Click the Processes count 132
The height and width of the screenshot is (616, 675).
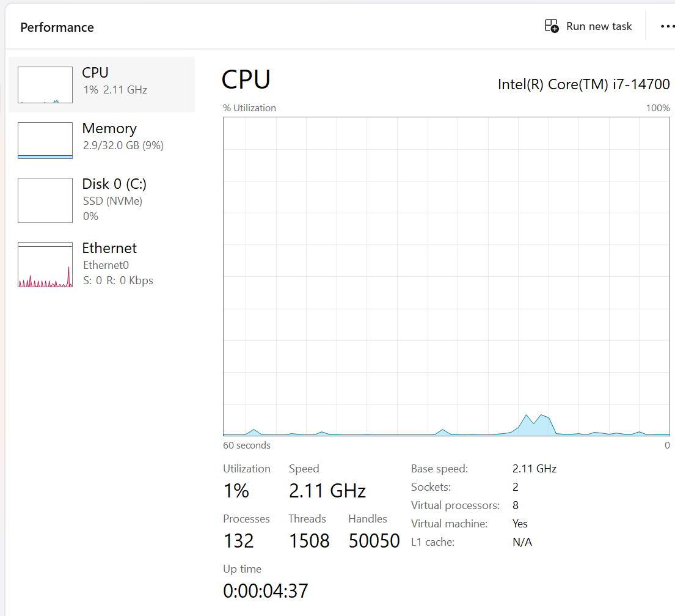pyautogui.click(x=238, y=541)
